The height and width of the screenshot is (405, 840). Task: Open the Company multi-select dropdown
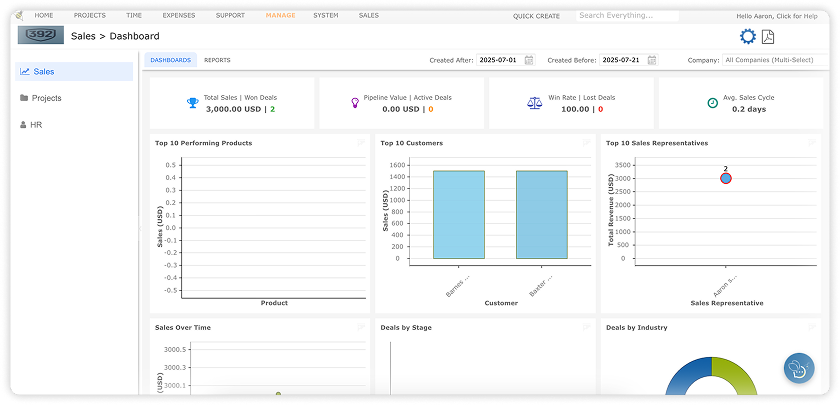coord(775,60)
